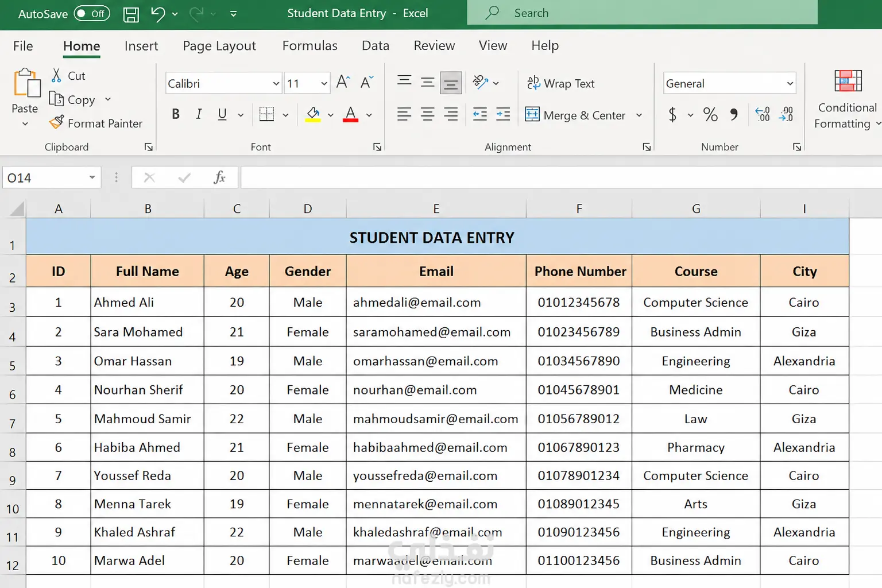
Task: Toggle Bold formatting
Action: click(x=176, y=114)
